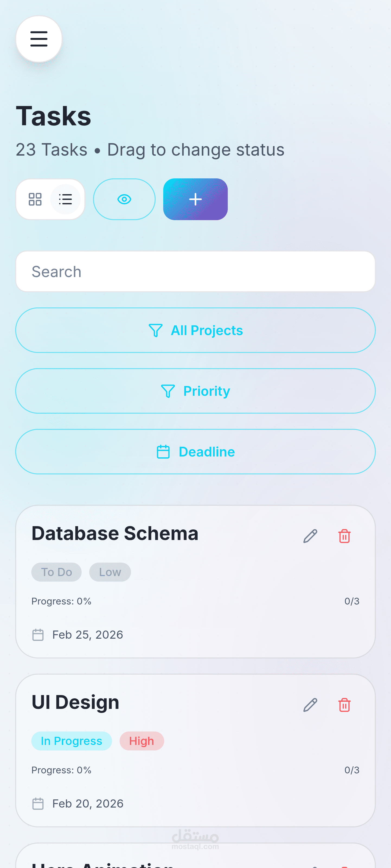
Task: Click the To Do status badge
Action: pyautogui.click(x=56, y=572)
